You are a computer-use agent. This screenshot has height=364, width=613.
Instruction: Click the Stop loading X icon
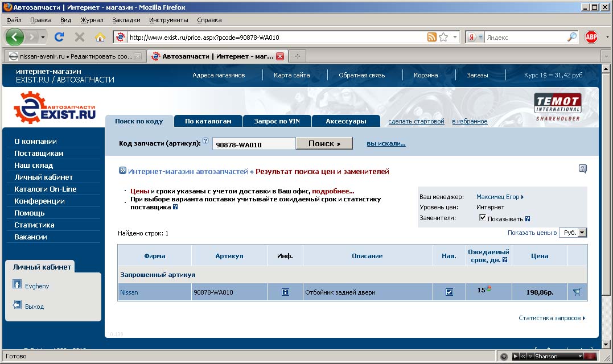tap(80, 37)
